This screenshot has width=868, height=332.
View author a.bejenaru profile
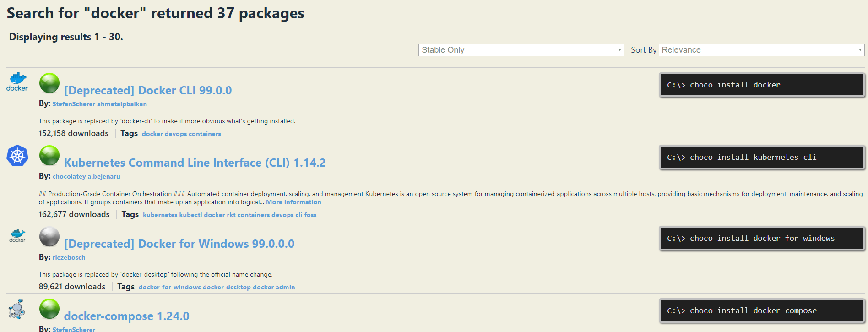click(x=104, y=176)
